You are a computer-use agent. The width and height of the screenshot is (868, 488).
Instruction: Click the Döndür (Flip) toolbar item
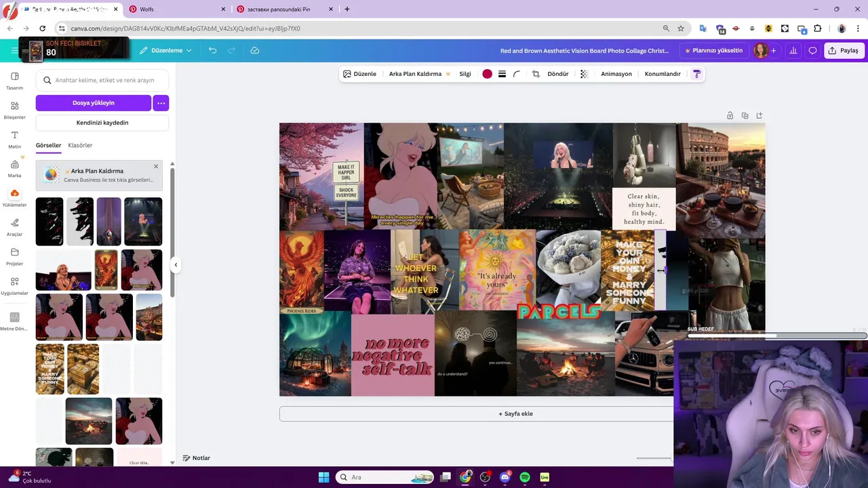point(558,74)
